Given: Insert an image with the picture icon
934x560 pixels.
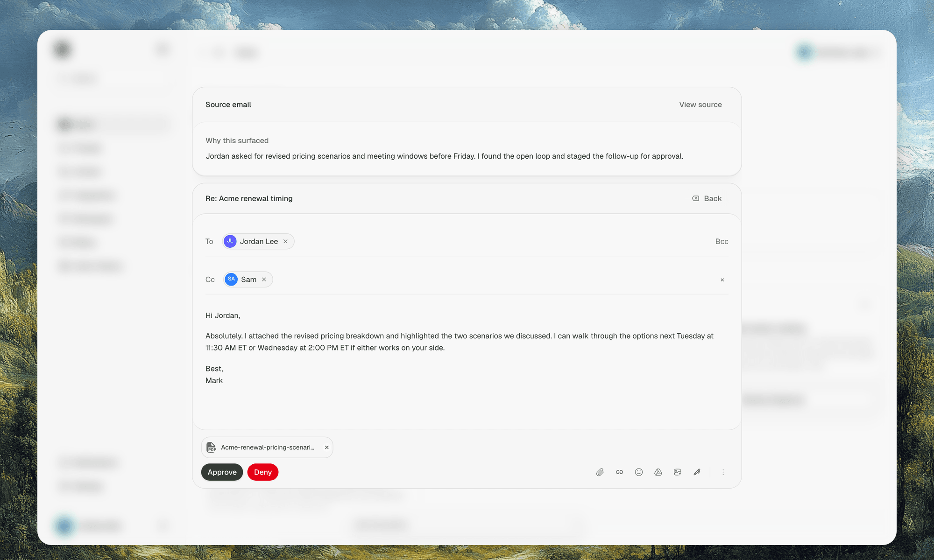Looking at the screenshot, I should pyautogui.click(x=678, y=472).
